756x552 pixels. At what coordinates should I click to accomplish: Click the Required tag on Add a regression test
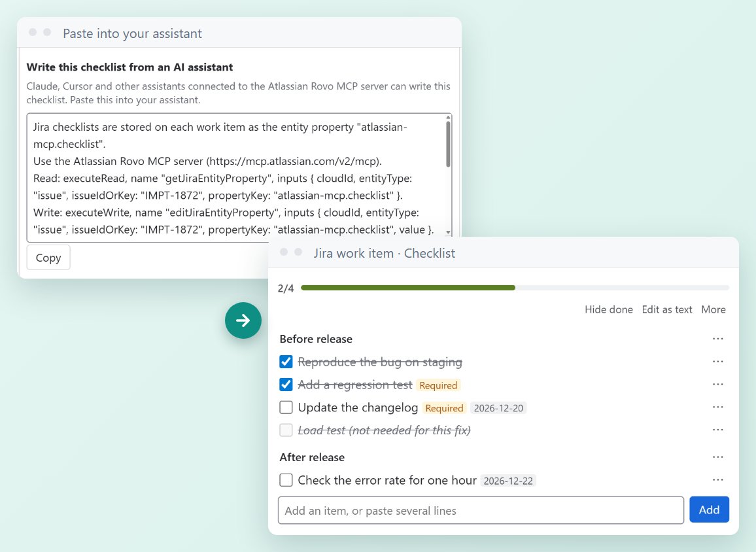(x=438, y=385)
